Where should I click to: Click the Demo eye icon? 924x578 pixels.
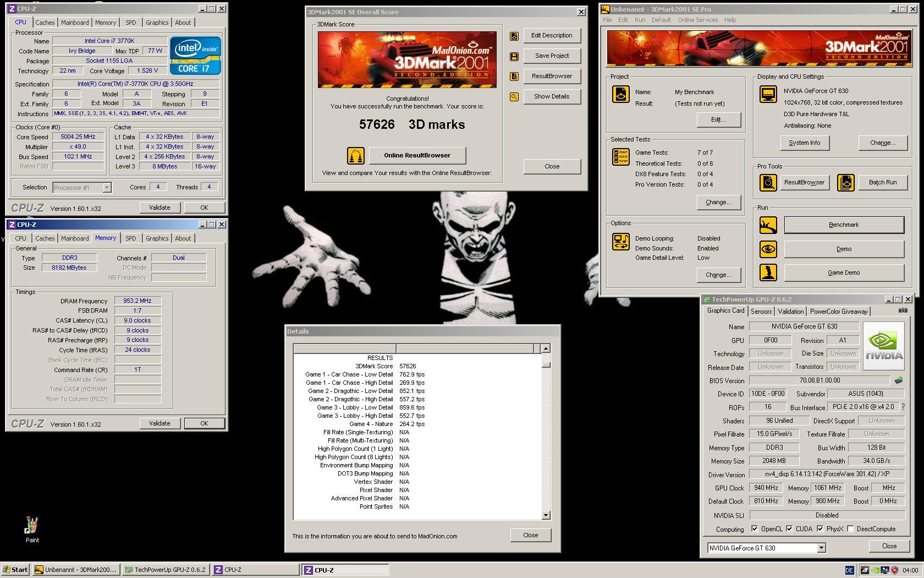click(x=768, y=249)
